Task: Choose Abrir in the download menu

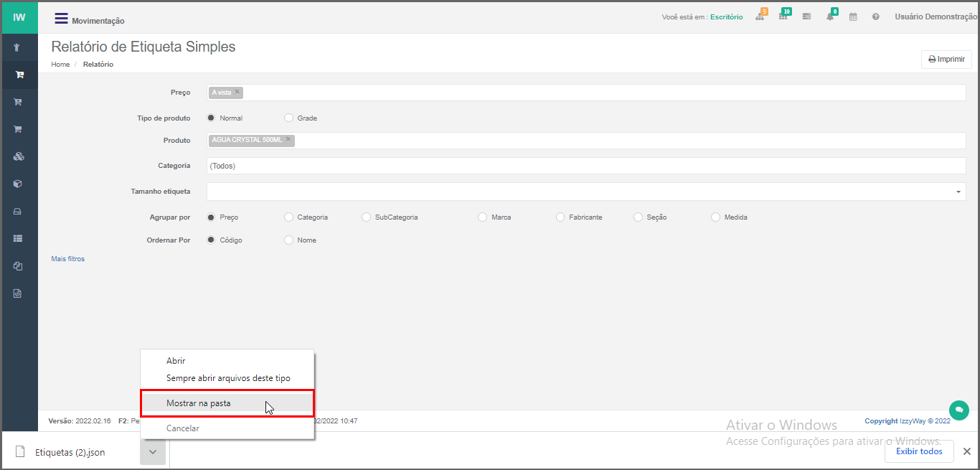Action: pos(227,361)
